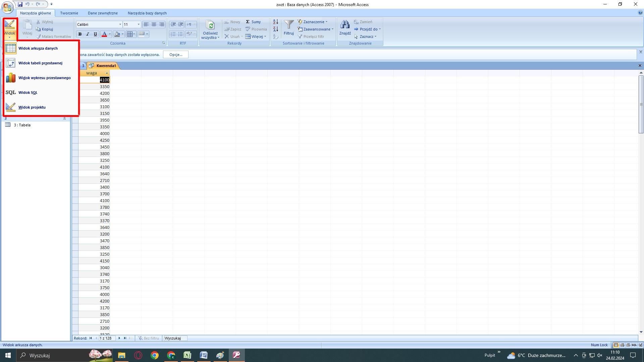
Task: Click the Office button
Action: click(x=7, y=7)
